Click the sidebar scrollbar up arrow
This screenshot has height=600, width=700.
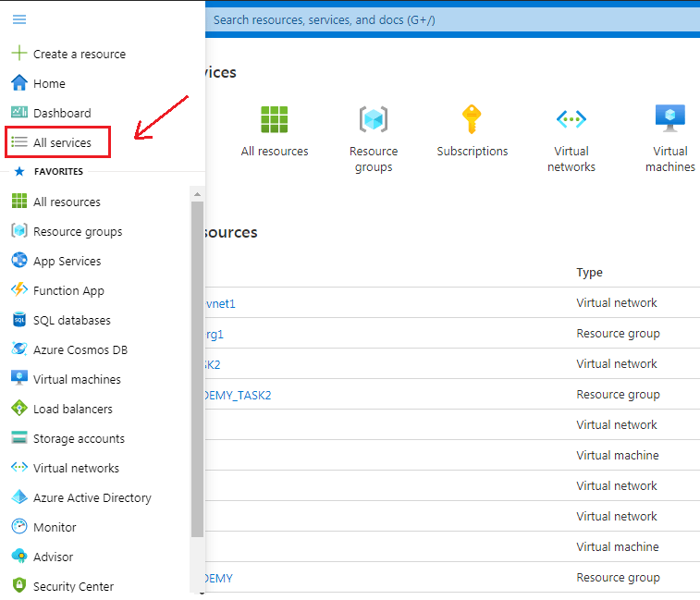pyautogui.click(x=197, y=194)
